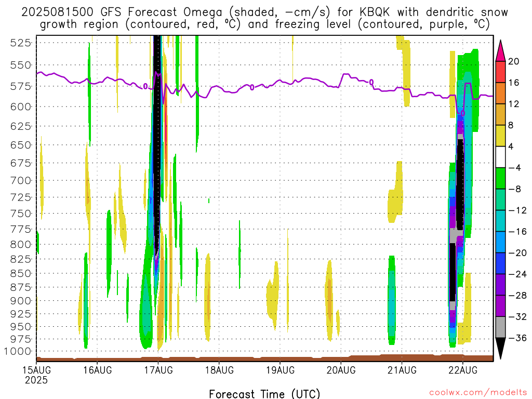Click the 525 pressure level label
The height and width of the screenshot is (399, 532).
pos(21,43)
